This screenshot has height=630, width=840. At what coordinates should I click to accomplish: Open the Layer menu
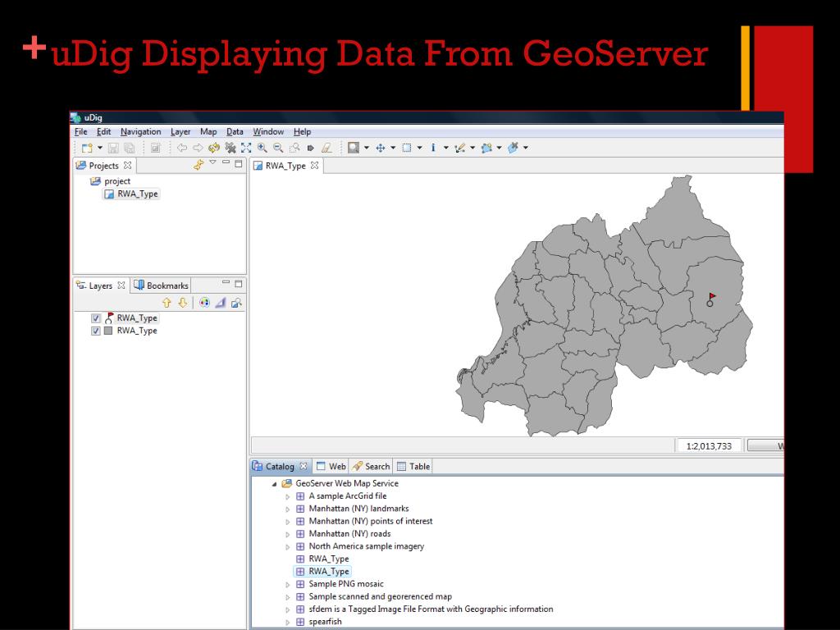pos(180,132)
